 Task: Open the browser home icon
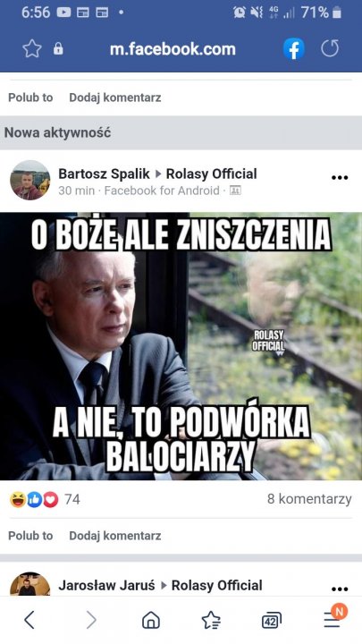point(151,619)
